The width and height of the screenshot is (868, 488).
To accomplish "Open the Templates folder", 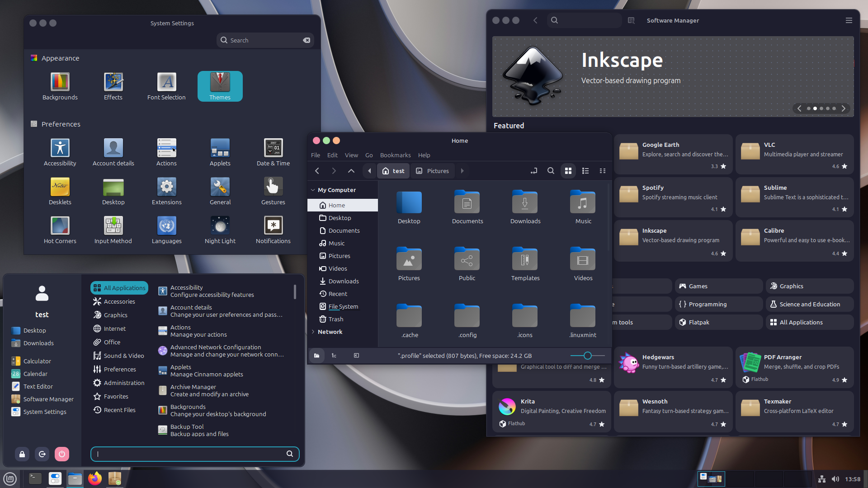I will point(525,264).
